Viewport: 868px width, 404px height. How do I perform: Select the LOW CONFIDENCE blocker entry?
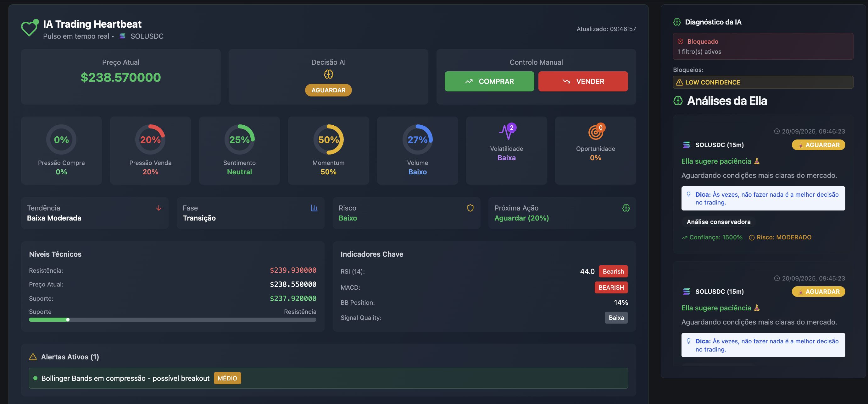point(763,82)
